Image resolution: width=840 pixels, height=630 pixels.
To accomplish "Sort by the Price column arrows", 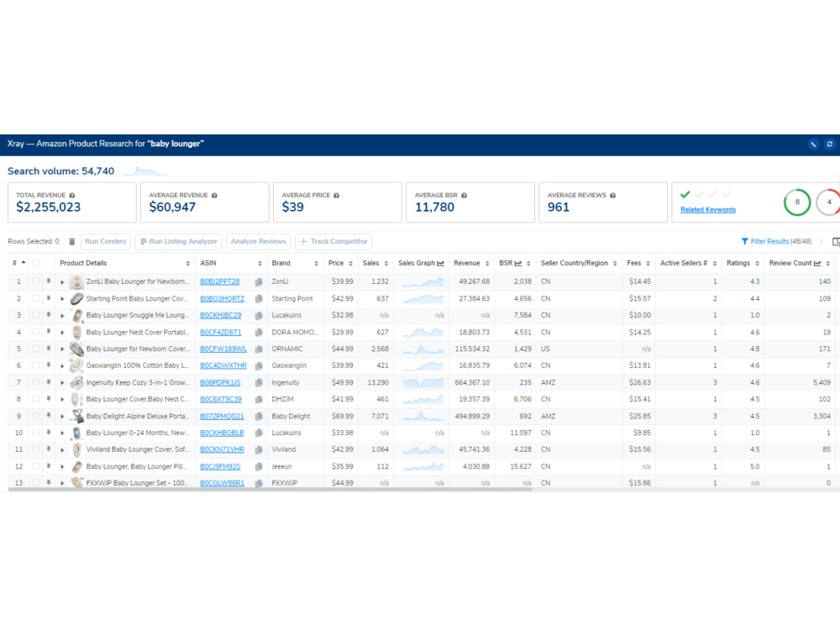I will point(350,263).
